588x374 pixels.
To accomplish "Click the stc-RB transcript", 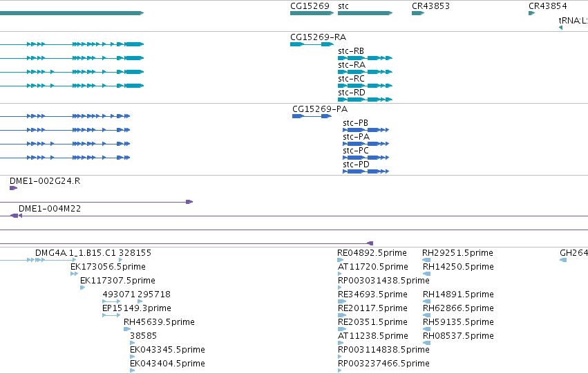I will (365, 58).
